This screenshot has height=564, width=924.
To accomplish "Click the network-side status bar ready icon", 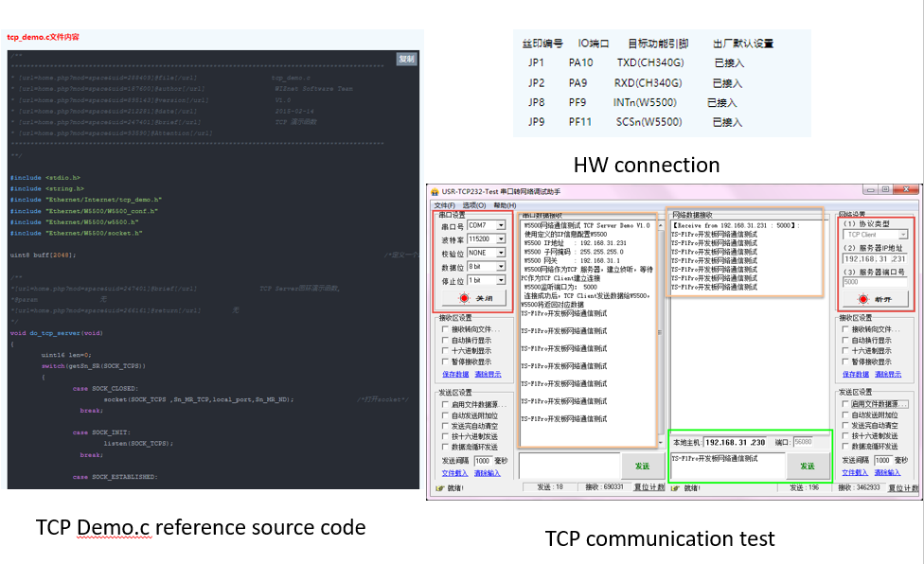I will [675, 488].
